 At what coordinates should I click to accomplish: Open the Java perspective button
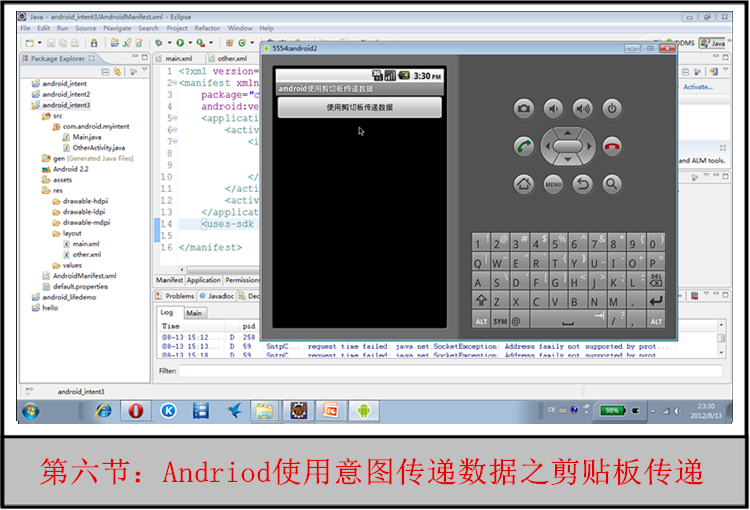tap(713, 43)
